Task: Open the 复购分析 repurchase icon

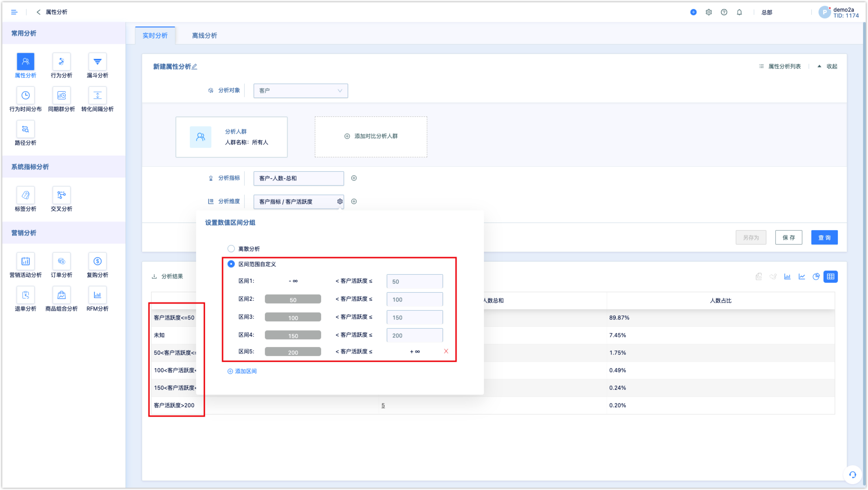Action: point(97,261)
